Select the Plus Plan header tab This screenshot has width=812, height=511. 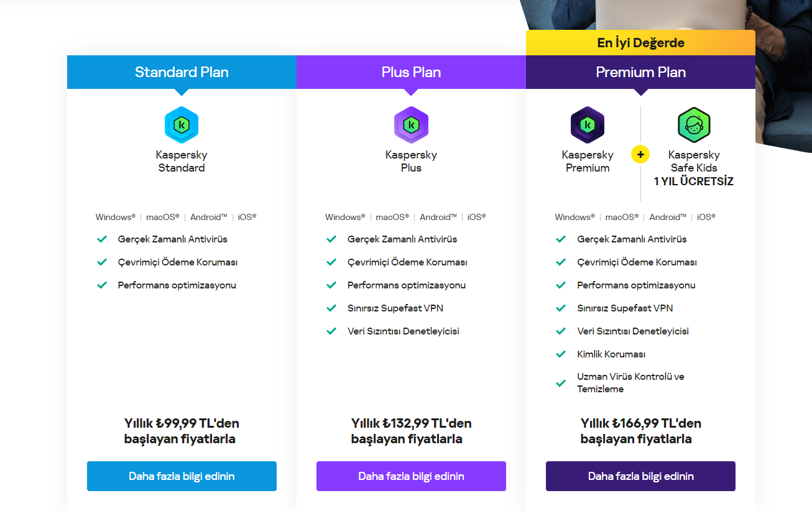[411, 72]
